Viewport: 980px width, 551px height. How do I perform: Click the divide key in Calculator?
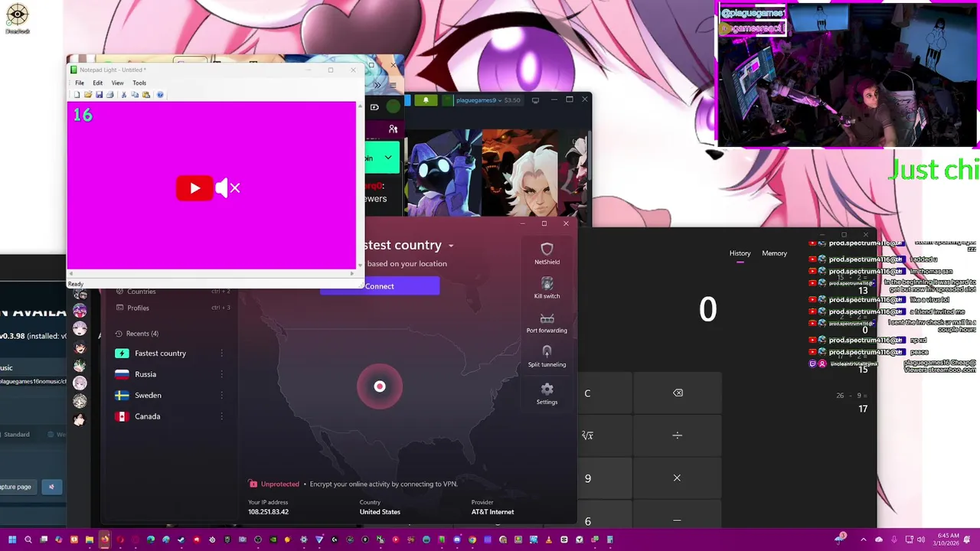(678, 435)
